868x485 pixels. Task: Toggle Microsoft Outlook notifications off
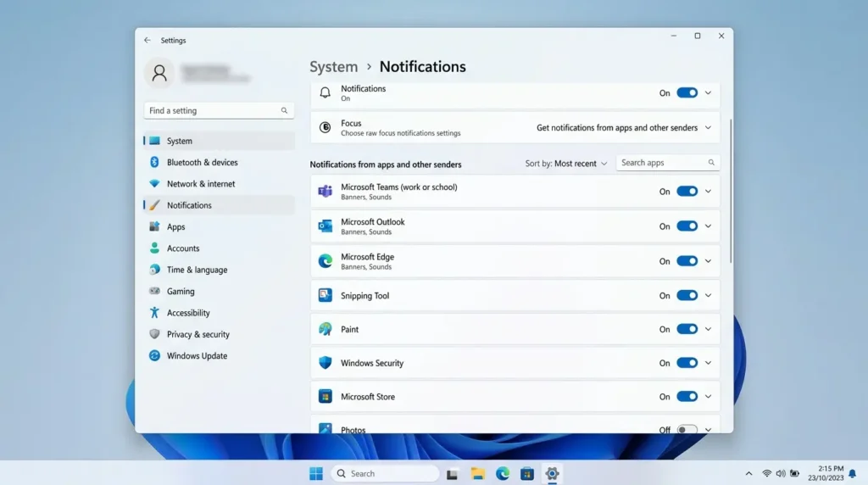point(687,226)
